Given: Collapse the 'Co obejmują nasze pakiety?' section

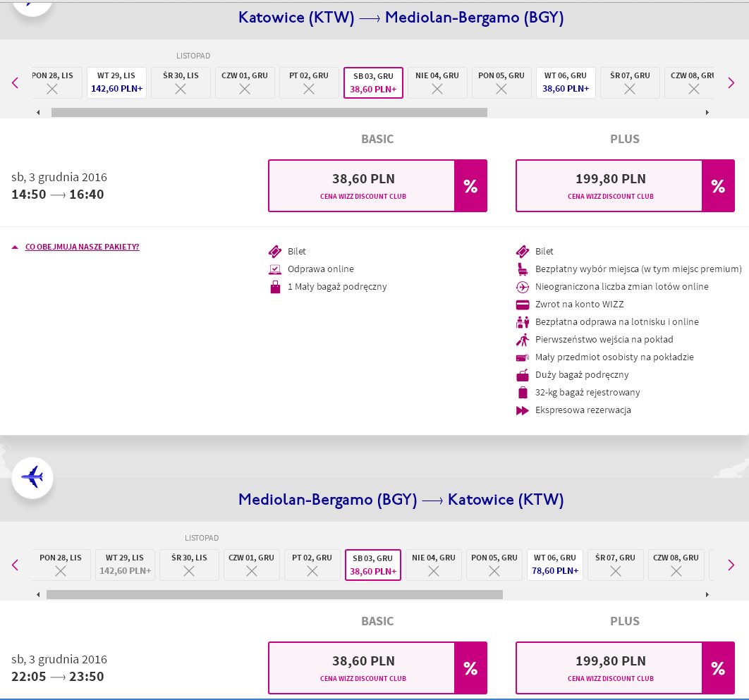Looking at the screenshot, I should click(75, 247).
